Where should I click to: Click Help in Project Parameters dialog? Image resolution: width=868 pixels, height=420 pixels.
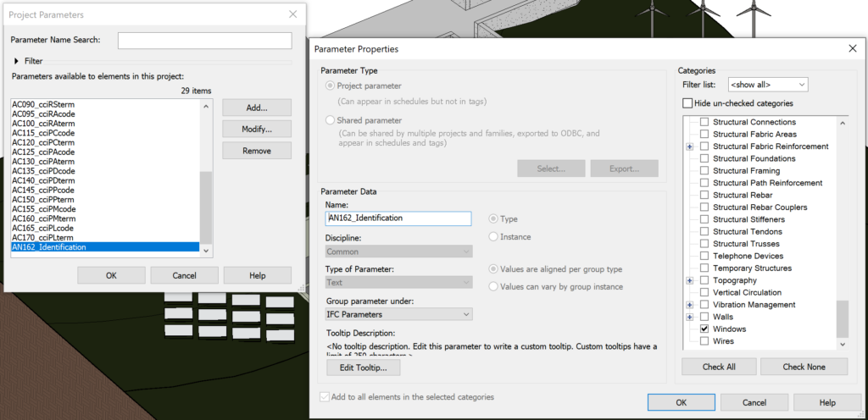pyautogui.click(x=258, y=275)
